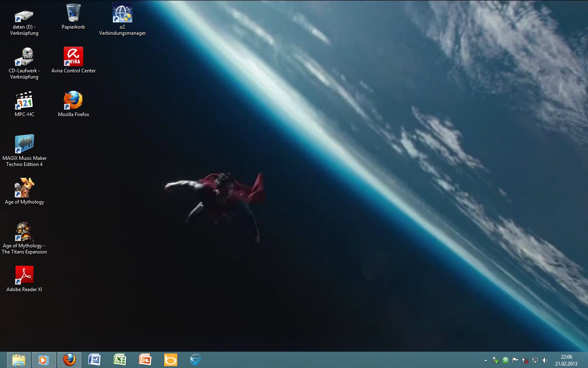Image resolution: width=588 pixels, height=368 pixels.
Task: Expand the hidden system tray icons arrow
Action: pos(486,360)
